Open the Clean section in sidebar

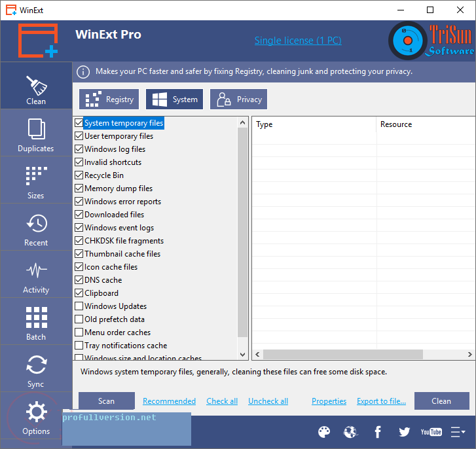point(36,86)
